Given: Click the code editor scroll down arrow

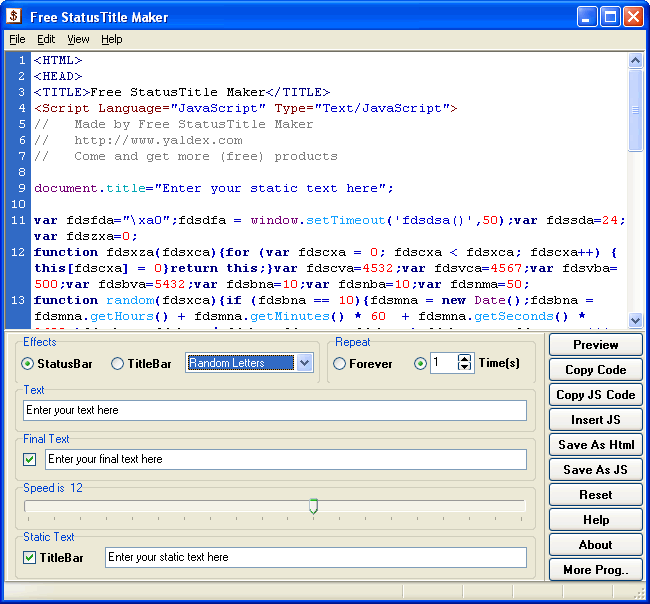Looking at the screenshot, I should click(635, 320).
